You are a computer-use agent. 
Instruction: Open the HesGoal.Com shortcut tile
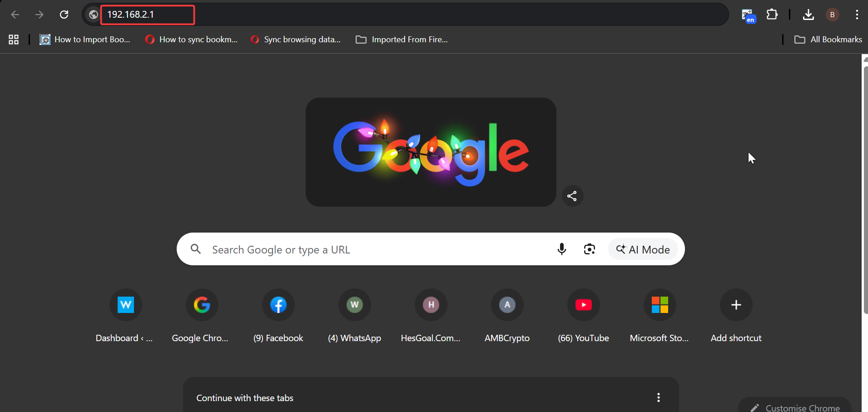point(431,316)
